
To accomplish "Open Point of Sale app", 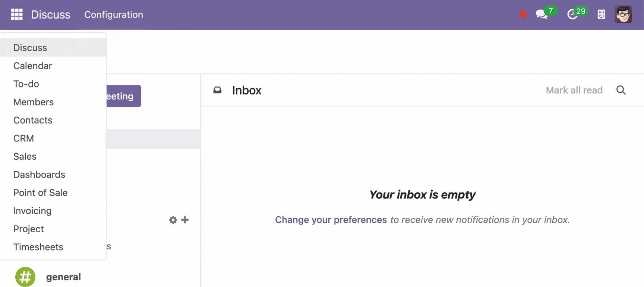I will [x=40, y=193].
